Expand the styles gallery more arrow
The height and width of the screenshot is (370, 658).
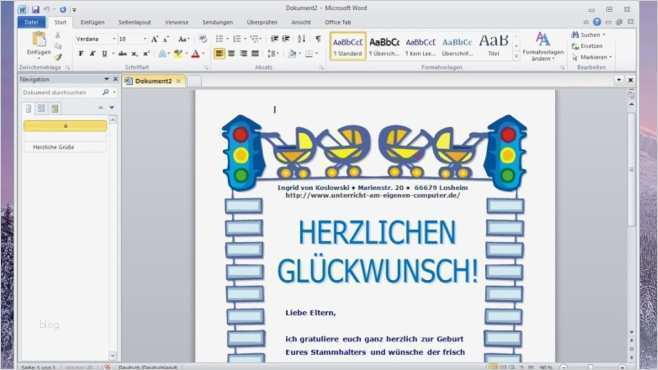[516, 57]
